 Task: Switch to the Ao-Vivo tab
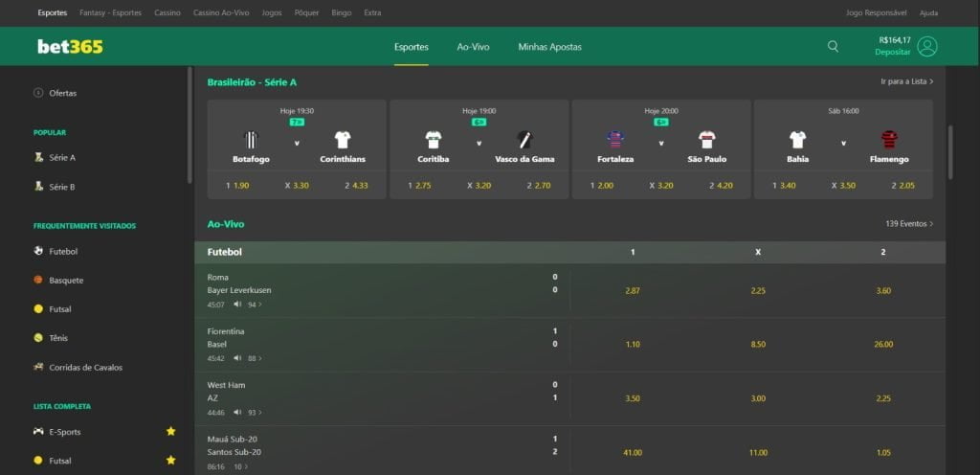click(x=473, y=47)
